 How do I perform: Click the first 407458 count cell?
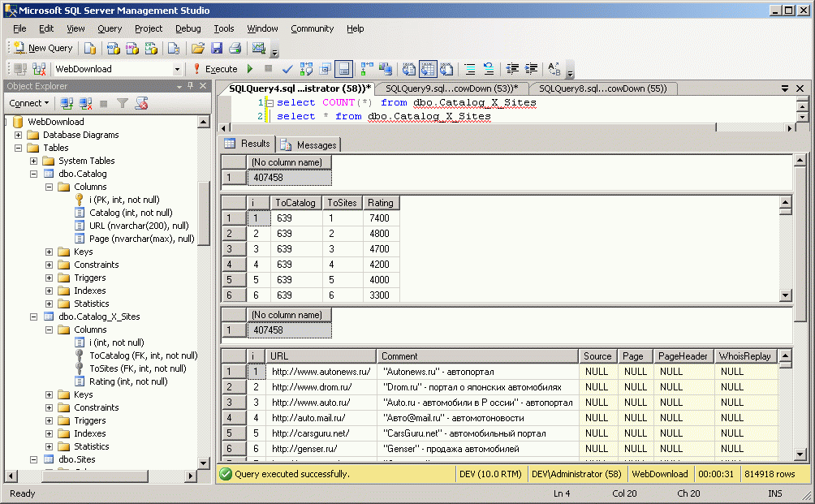(289, 178)
